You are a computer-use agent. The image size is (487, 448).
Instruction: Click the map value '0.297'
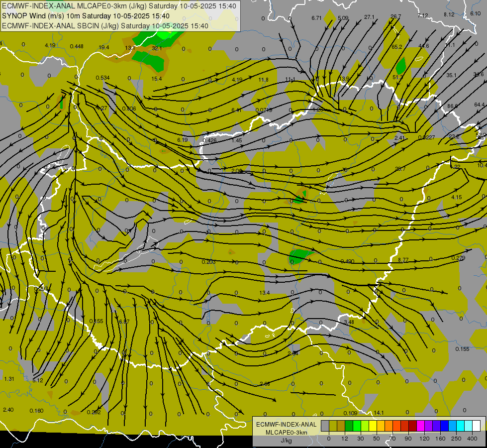(x=41, y=289)
